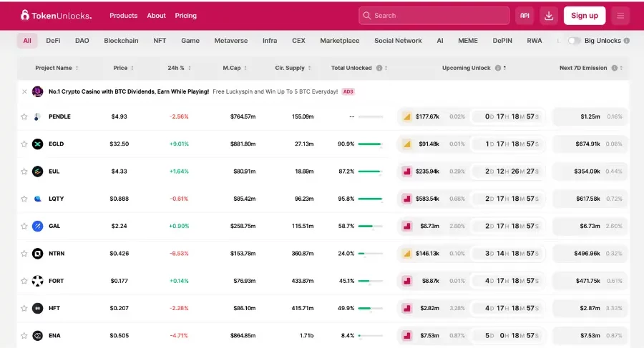Go to the Pricing page

[x=185, y=16]
